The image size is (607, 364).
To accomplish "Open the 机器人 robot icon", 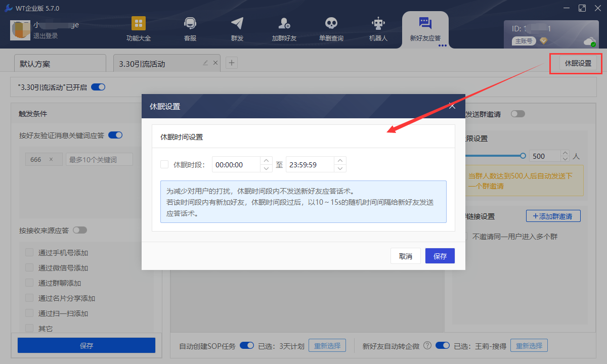I will [378, 23].
